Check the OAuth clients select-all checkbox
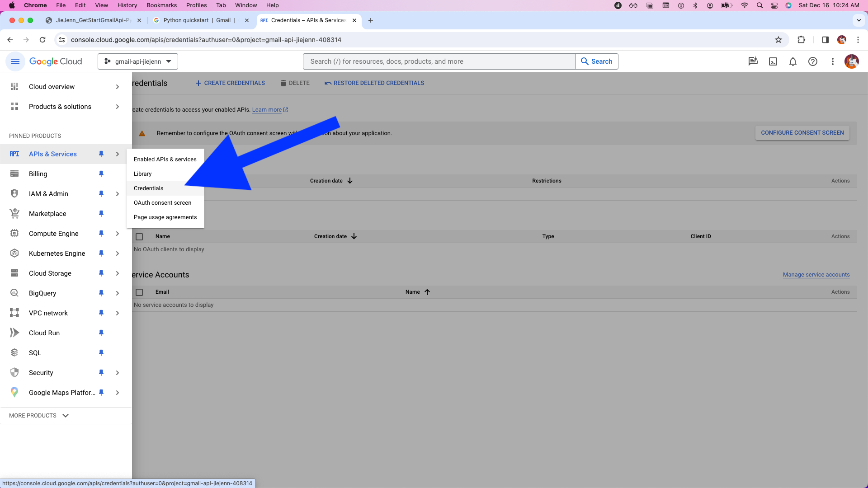 (x=139, y=237)
